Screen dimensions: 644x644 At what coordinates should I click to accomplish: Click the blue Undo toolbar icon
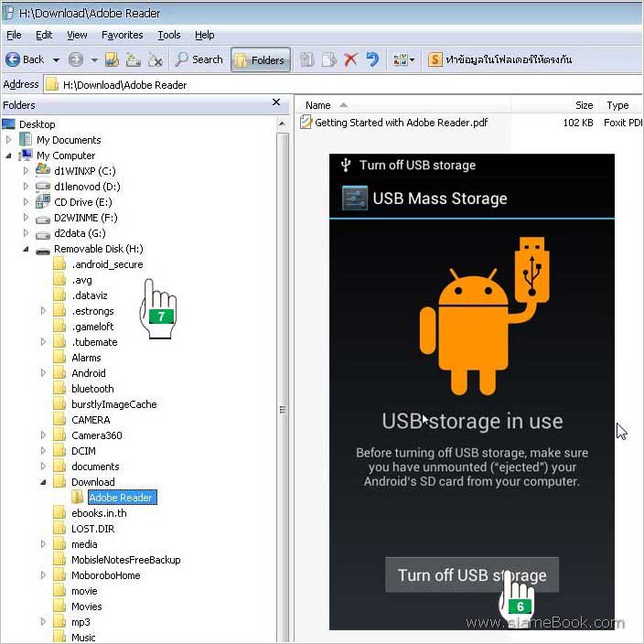point(372,60)
